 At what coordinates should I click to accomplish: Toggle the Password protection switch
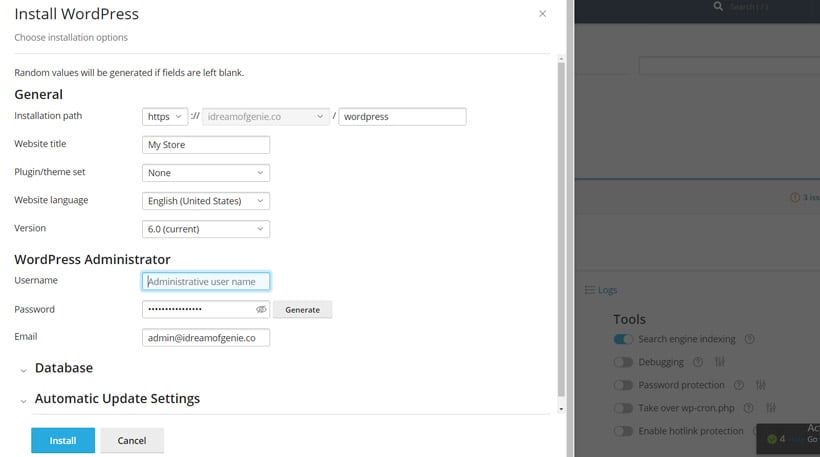click(623, 385)
